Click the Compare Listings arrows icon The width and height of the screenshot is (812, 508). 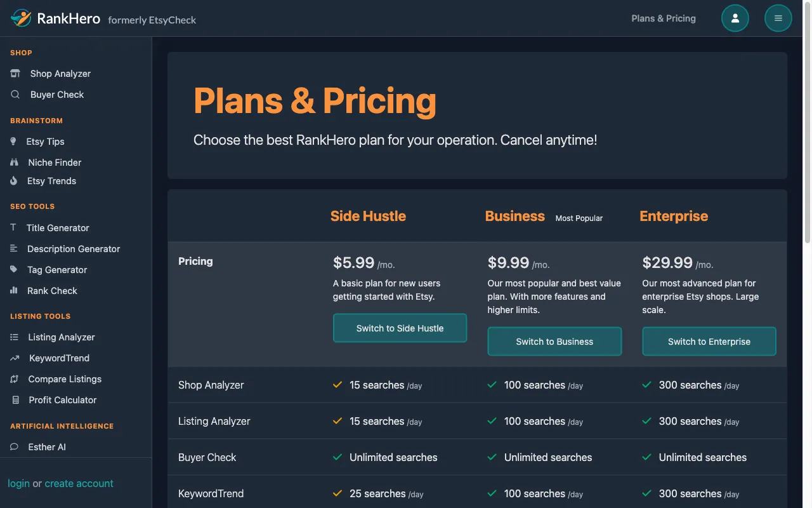[x=14, y=379]
